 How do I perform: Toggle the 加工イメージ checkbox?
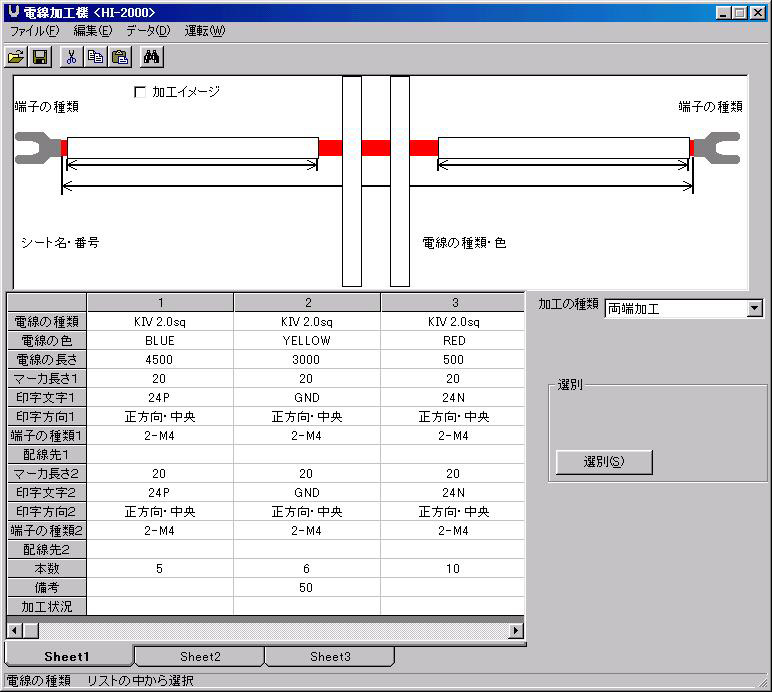point(140,92)
